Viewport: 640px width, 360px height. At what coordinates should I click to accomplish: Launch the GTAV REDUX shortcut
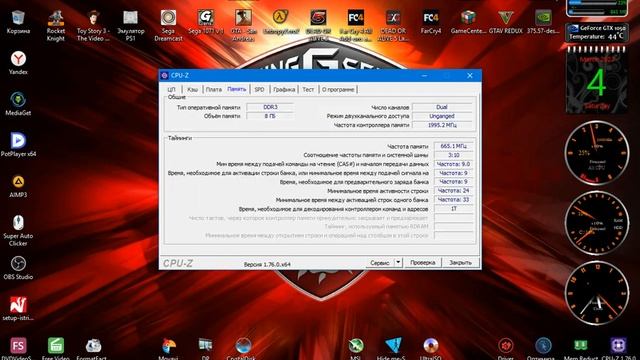tap(506, 22)
